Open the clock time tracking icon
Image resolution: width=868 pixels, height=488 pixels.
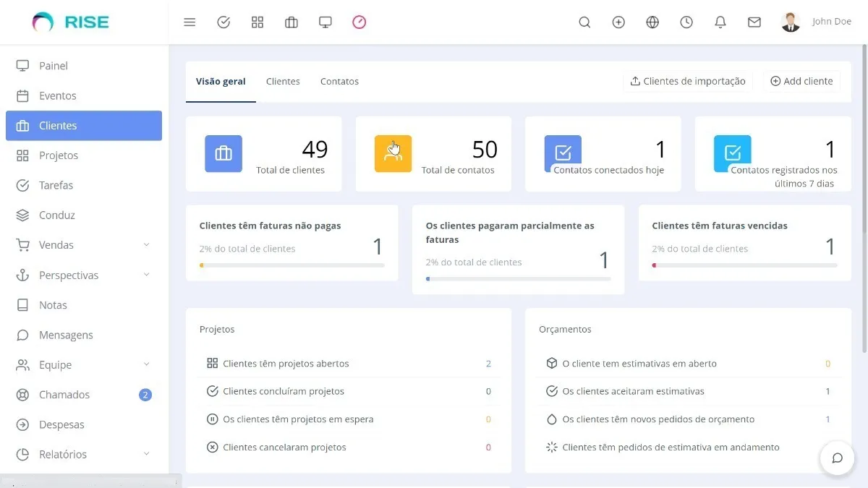click(x=686, y=22)
